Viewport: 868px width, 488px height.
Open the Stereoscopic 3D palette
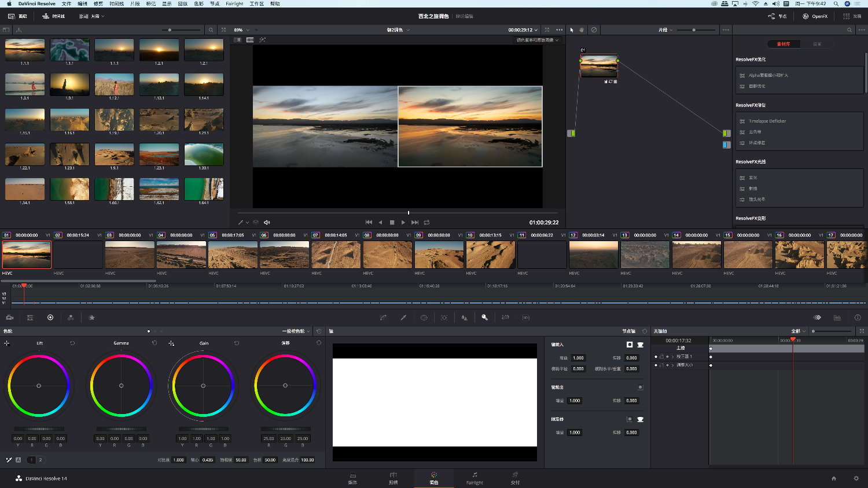[x=525, y=317]
